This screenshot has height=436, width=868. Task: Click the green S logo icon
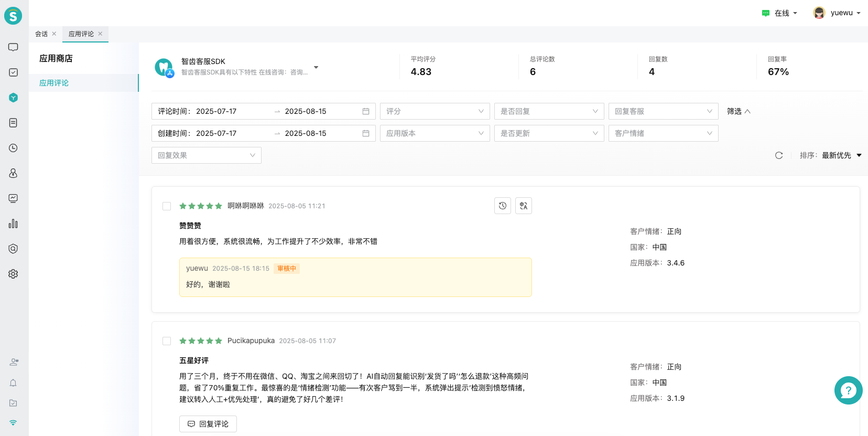13,16
